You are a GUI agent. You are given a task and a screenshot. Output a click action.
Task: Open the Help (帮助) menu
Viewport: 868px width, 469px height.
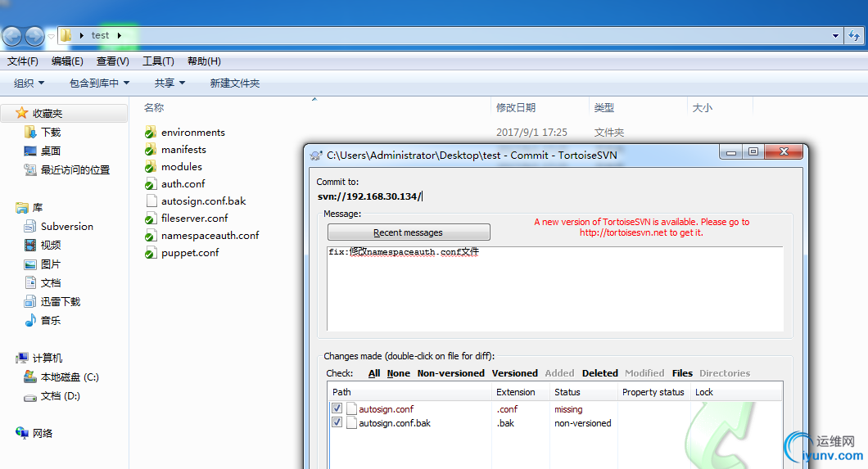[x=204, y=61]
